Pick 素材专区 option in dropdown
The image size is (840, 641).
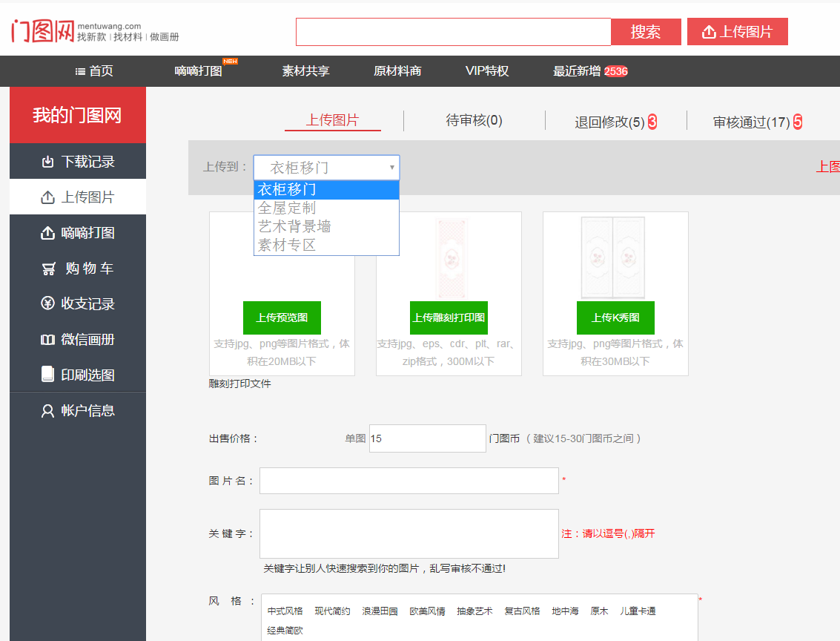[287, 246]
